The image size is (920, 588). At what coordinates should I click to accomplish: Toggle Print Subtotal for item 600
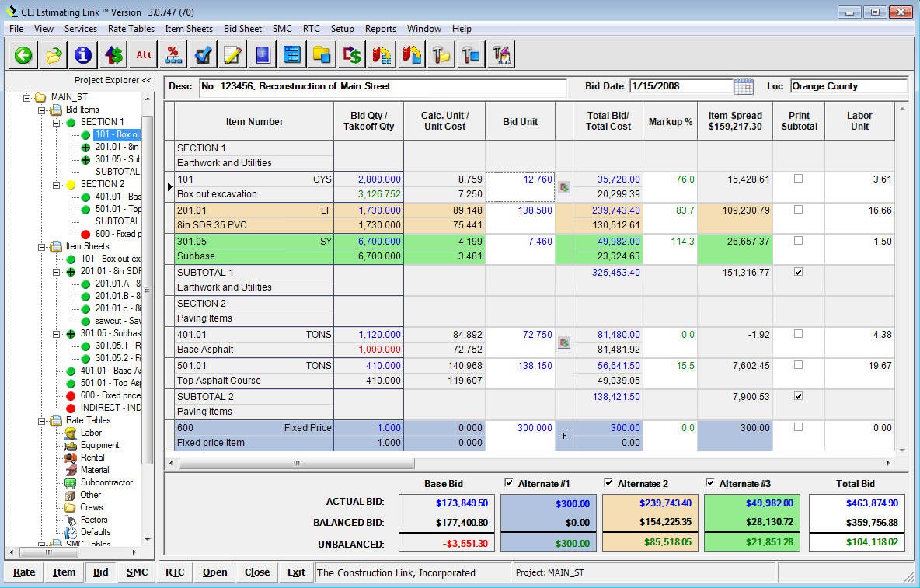pos(799,427)
